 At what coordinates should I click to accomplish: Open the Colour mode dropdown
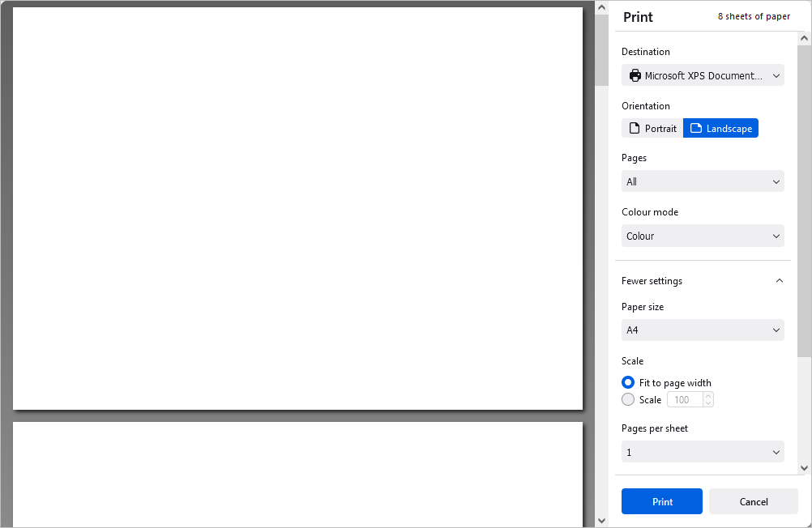pos(703,235)
